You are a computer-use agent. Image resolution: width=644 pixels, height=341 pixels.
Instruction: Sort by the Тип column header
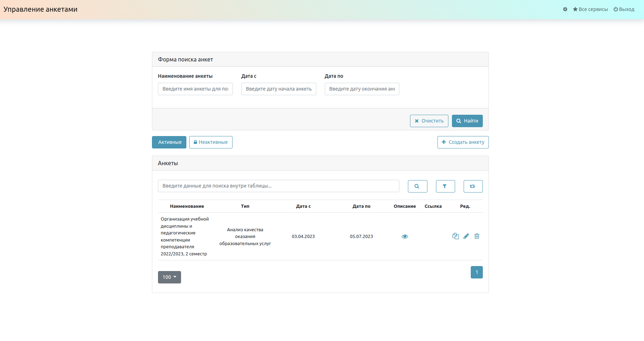245,206
